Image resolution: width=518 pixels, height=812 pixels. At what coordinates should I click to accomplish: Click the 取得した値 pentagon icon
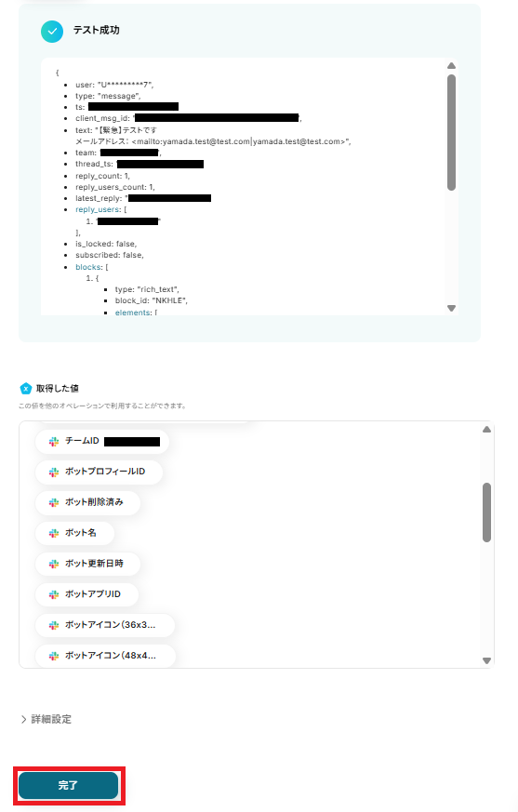pyautogui.click(x=25, y=389)
